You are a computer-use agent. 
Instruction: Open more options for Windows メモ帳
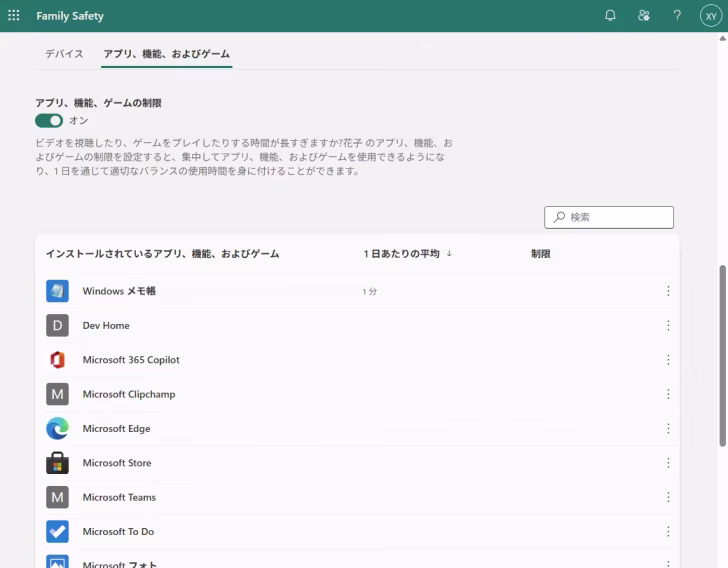(668, 291)
